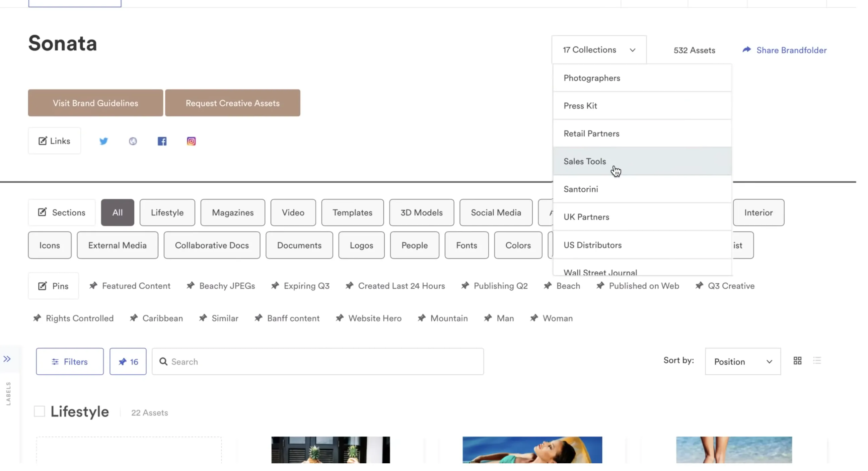This screenshot has width=868, height=471.
Task: Select the 3D Models tab
Action: coord(421,212)
